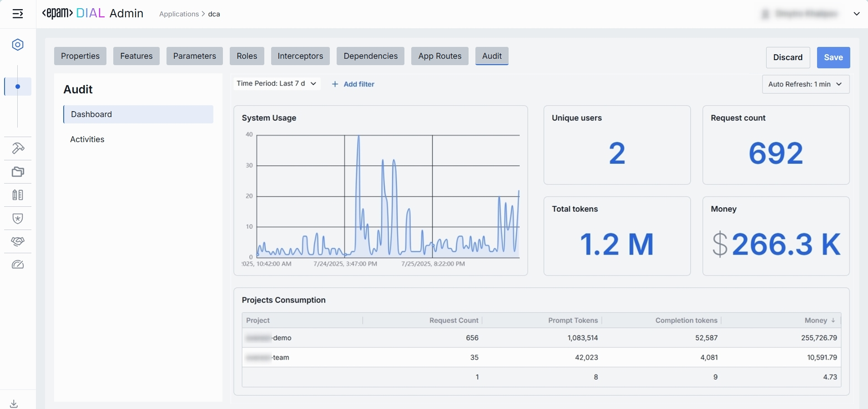The width and height of the screenshot is (868, 409).
Task: Click the Discard button
Action: (x=787, y=57)
